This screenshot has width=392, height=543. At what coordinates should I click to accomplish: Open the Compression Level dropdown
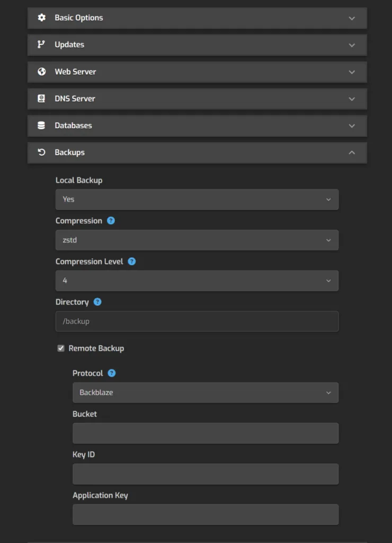point(197,281)
